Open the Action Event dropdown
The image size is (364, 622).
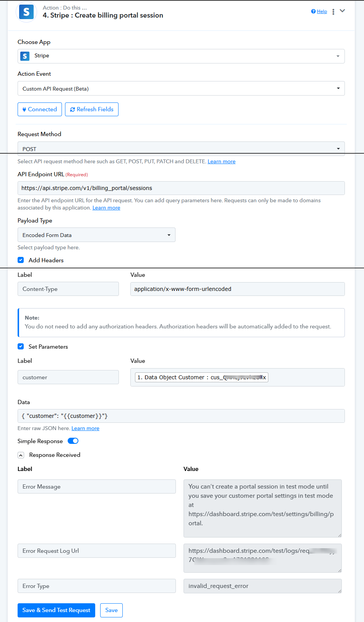pyautogui.click(x=181, y=88)
